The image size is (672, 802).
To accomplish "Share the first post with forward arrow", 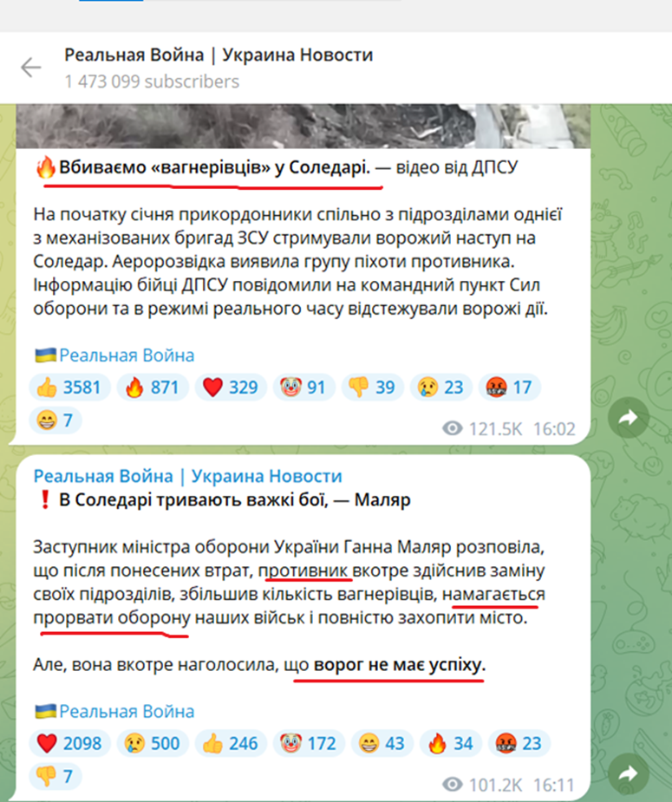I will point(628,417).
